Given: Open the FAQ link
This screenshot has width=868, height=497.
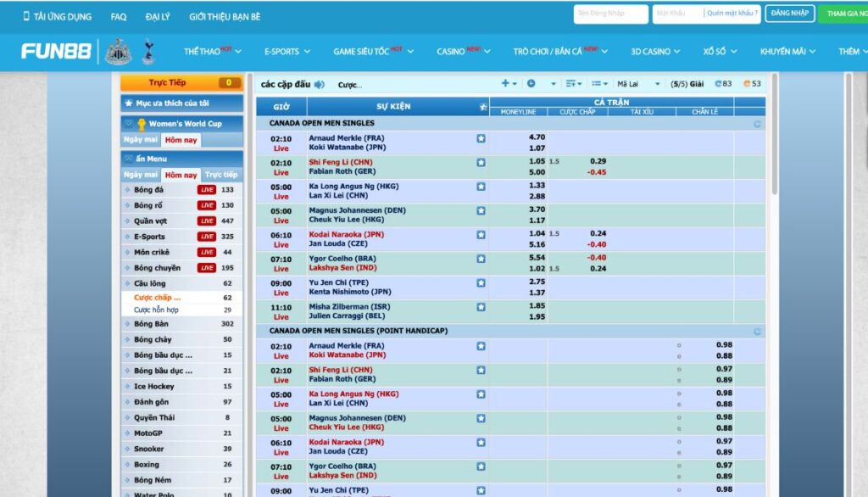Looking at the screenshot, I should tap(119, 17).
